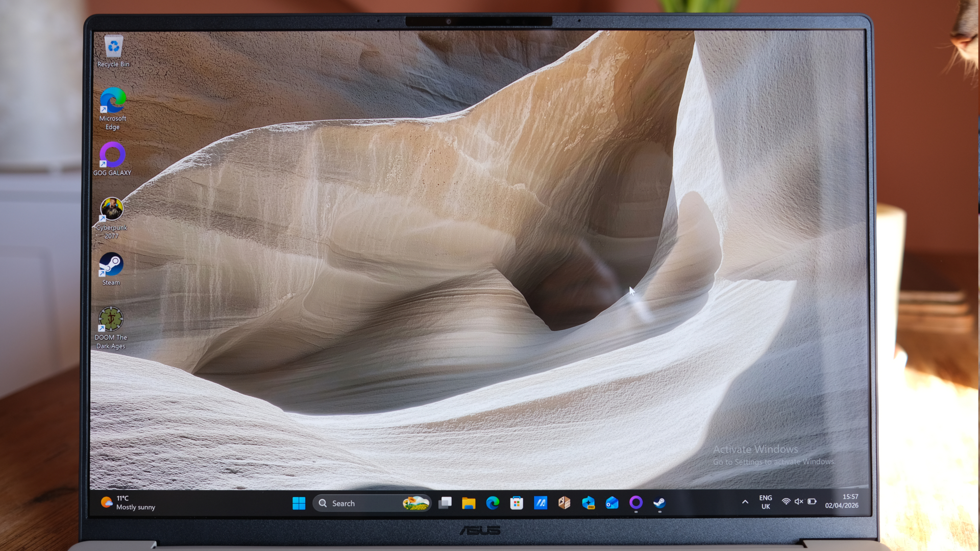Viewport: 980px width, 551px height.
Task: Open the calendar by clicking the clock
Action: [842, 502]
